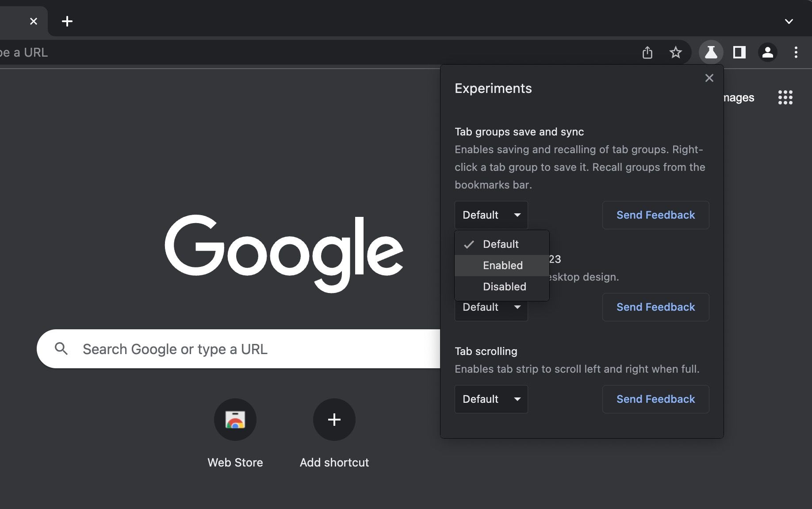Open a new tab with the plus button
812x509 pixels.
point(67,21)
